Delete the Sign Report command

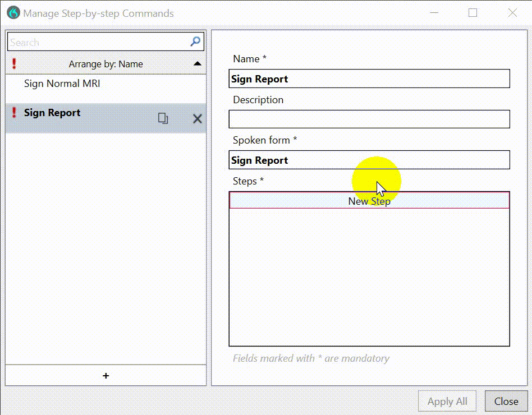(x=198, y=118)
